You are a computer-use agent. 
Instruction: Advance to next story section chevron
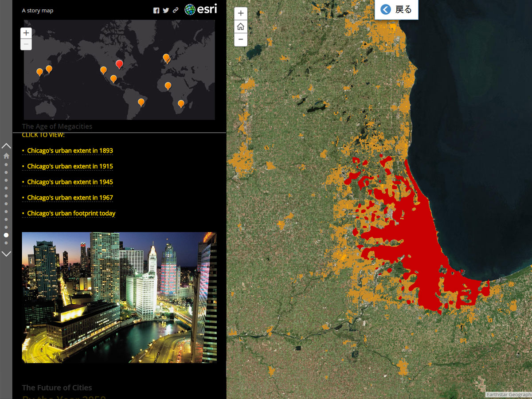pos(6,254)
